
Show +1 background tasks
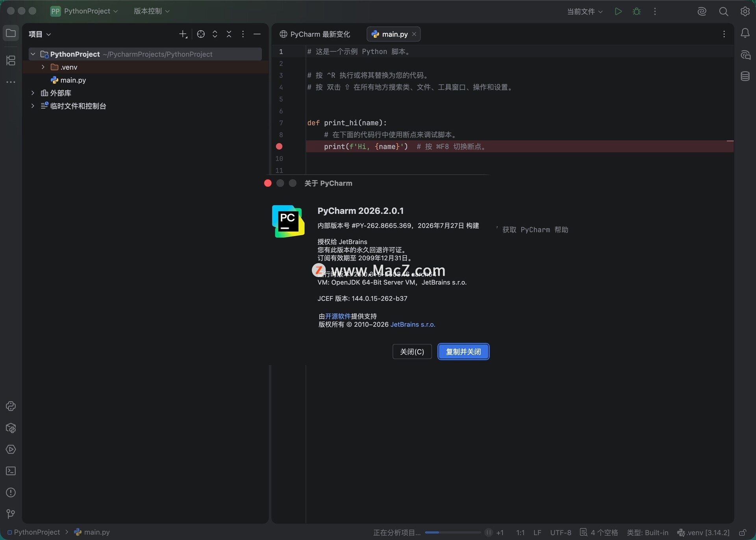[500, 533]
